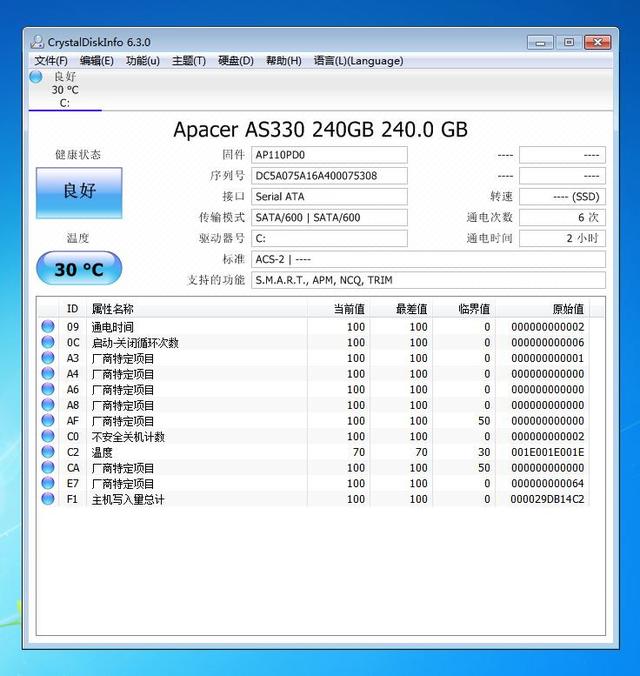Click raw value 000029DB14C2

[548, 499]
